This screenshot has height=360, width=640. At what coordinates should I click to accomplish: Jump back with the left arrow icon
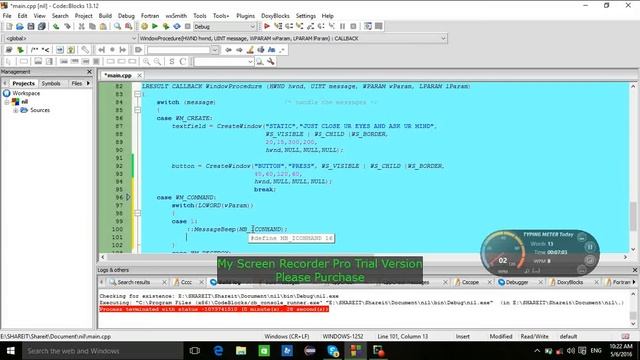(229, 50)
